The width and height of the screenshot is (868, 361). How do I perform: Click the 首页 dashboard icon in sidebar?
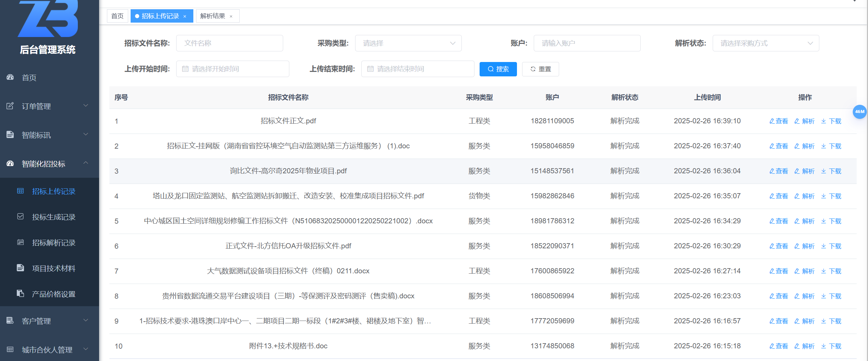[10, 77]
